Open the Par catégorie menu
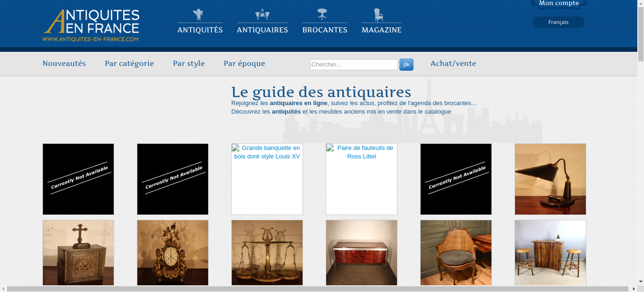 point(129,64)
